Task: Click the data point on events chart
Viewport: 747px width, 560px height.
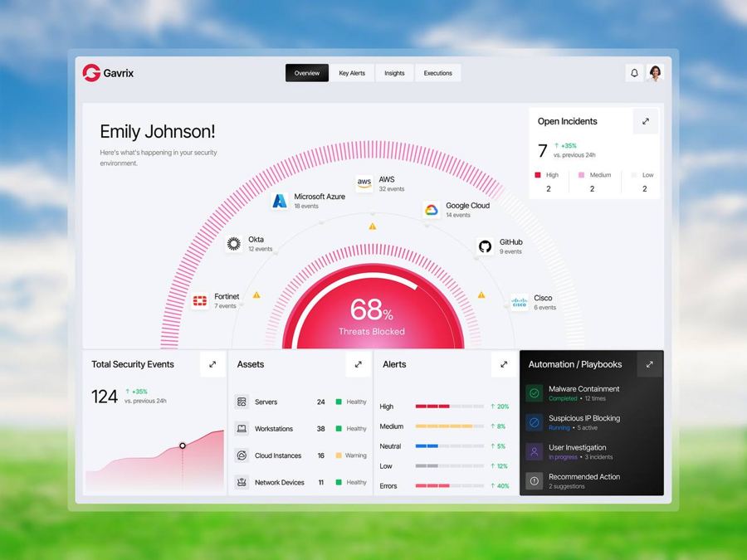Action: 183,446
